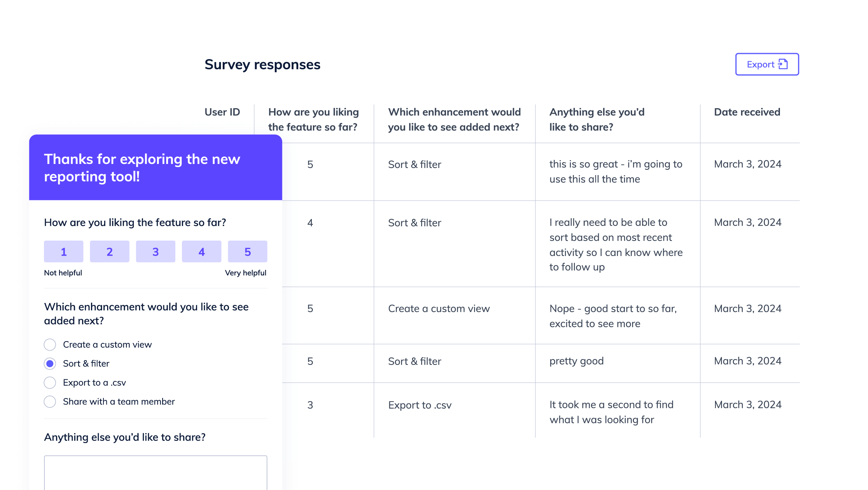This screenshot has height=490, width=868.
Task: Click the Anything else you'd like to share text box
Action: [x=156, y=473]
